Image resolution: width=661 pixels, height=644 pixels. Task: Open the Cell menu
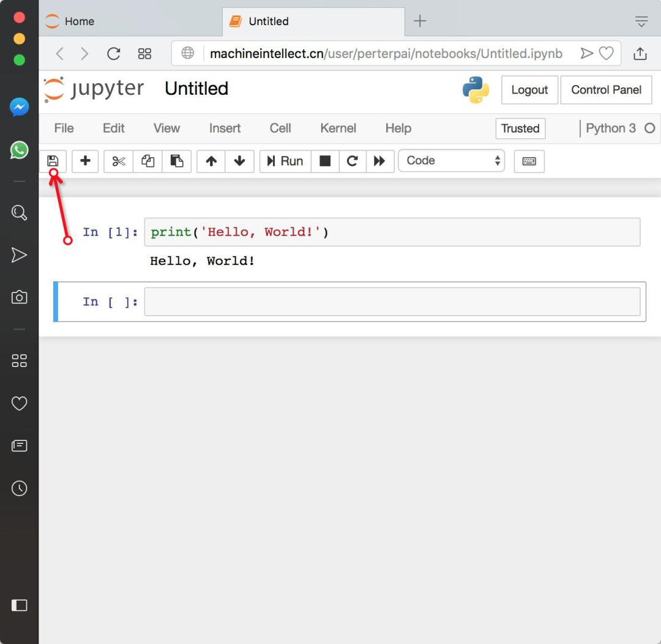point(280,128)
